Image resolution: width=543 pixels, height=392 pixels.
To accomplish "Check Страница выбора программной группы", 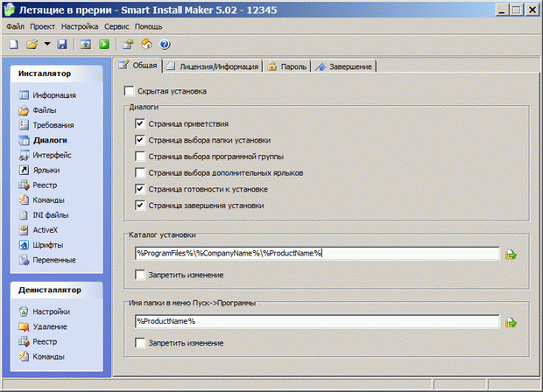I will pyautogui.click(x=140, y=157).
